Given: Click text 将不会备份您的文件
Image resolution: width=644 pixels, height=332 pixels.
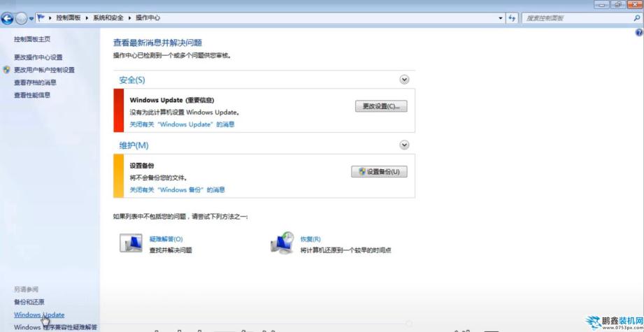Looking at the screenshot, I should pos(159,178).
